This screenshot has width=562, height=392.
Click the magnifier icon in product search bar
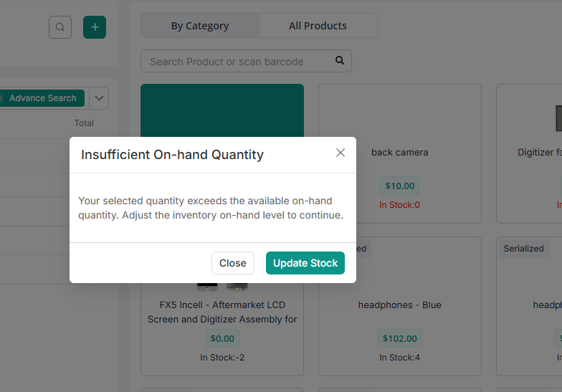click(340, 60)
